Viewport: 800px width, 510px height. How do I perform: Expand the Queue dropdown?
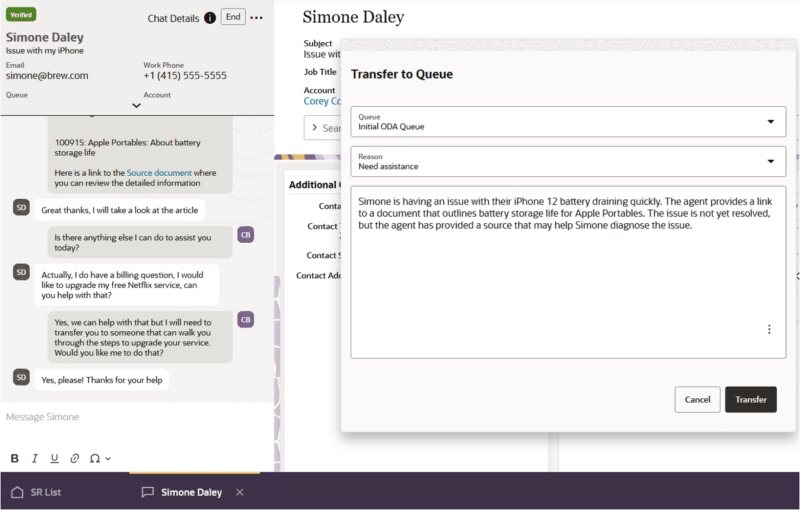click(770, 122)
